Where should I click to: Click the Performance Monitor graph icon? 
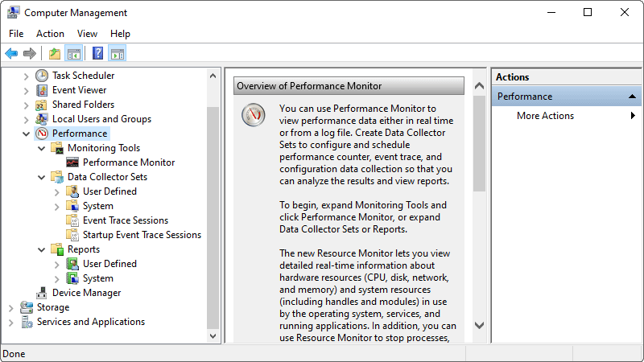tap(72, 162)
